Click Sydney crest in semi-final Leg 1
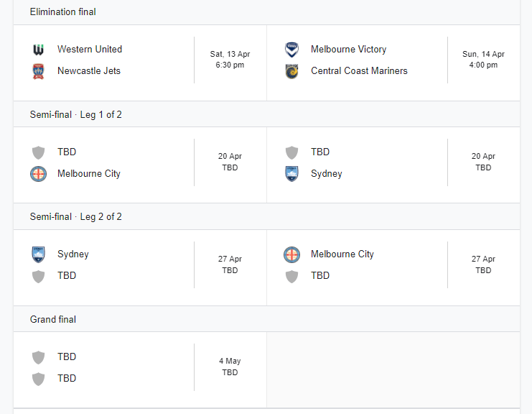This screenshot has height=414, width=532. click(292, 174)
